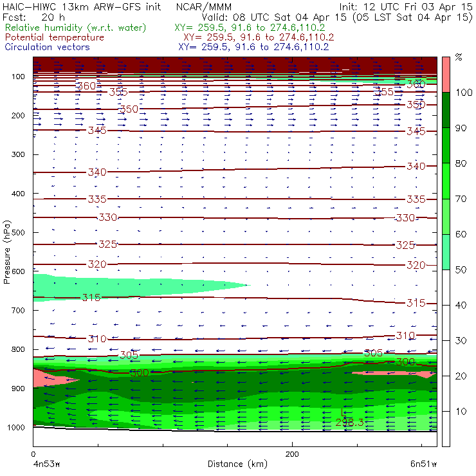This screenshot has height=476, width=476.
Task: Select the blue XY= 259.5, 91.6 coordinates line
Action: [253, 47]
